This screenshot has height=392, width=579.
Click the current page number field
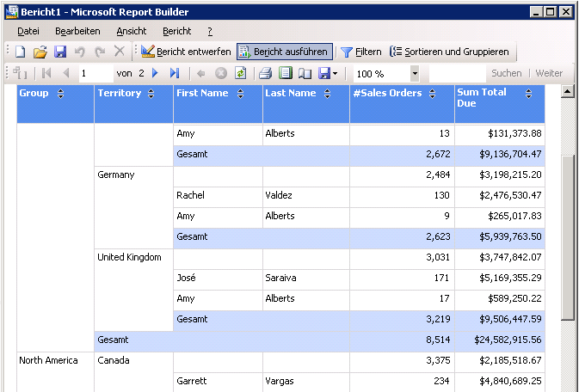[95, 74]
